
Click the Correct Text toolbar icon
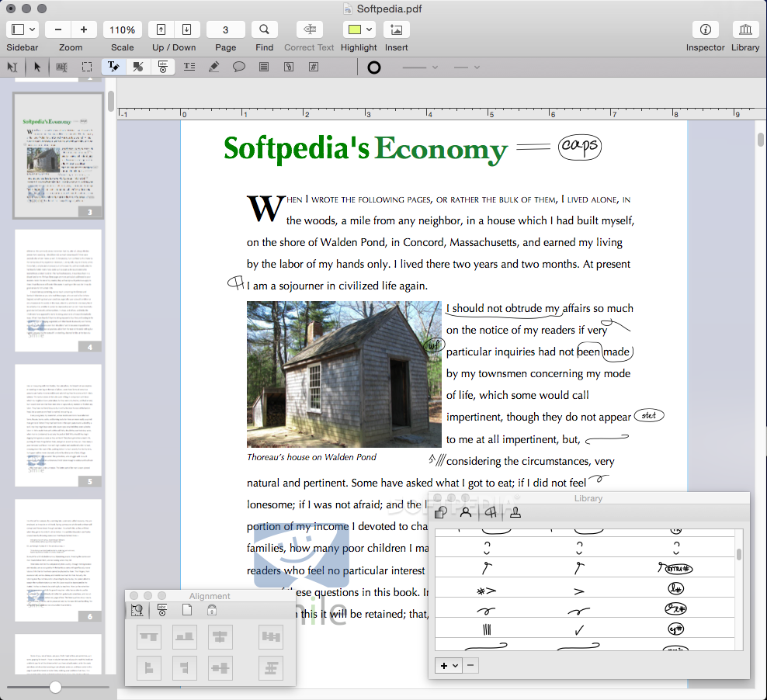(x=309, y=29)
